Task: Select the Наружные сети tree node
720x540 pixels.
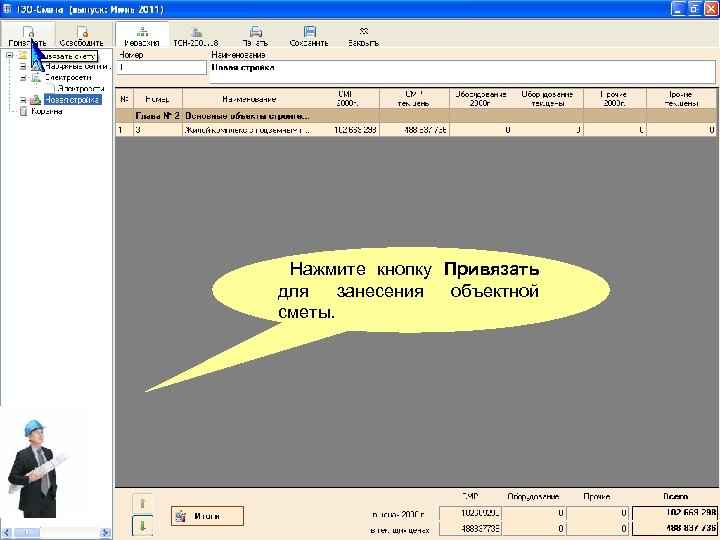Action: tap(77, 67)
